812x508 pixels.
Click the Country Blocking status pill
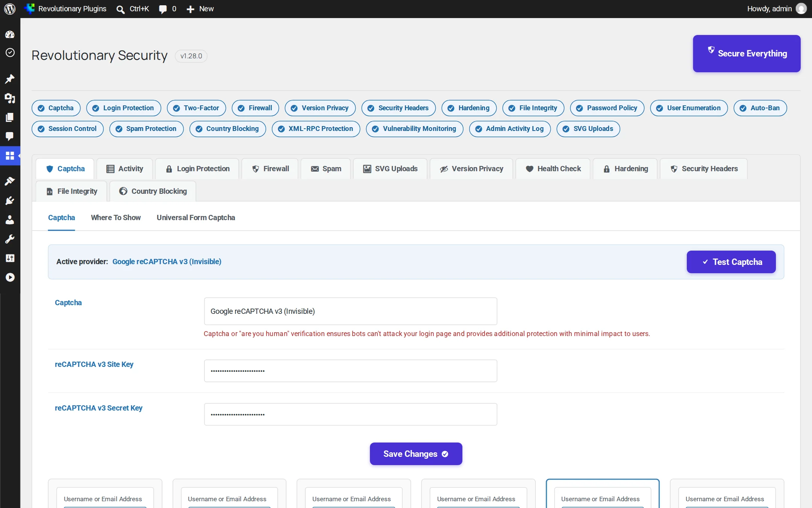[x=228, y=129]
